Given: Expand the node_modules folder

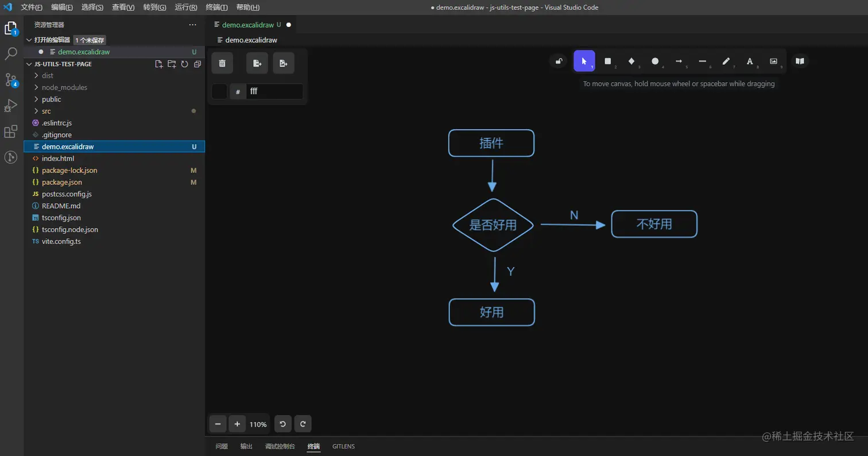Looking at the screenshot, I should (x=114, y=87).
